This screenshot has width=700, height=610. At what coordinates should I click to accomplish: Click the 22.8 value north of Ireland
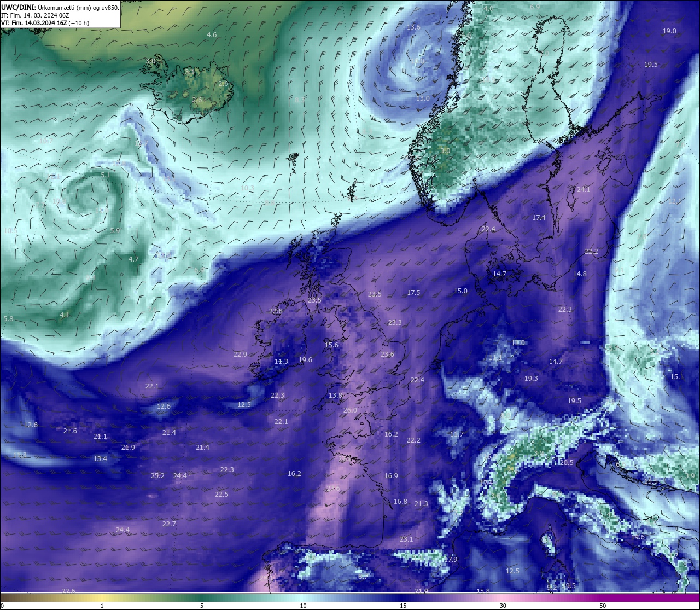click(x=276, y=311)
